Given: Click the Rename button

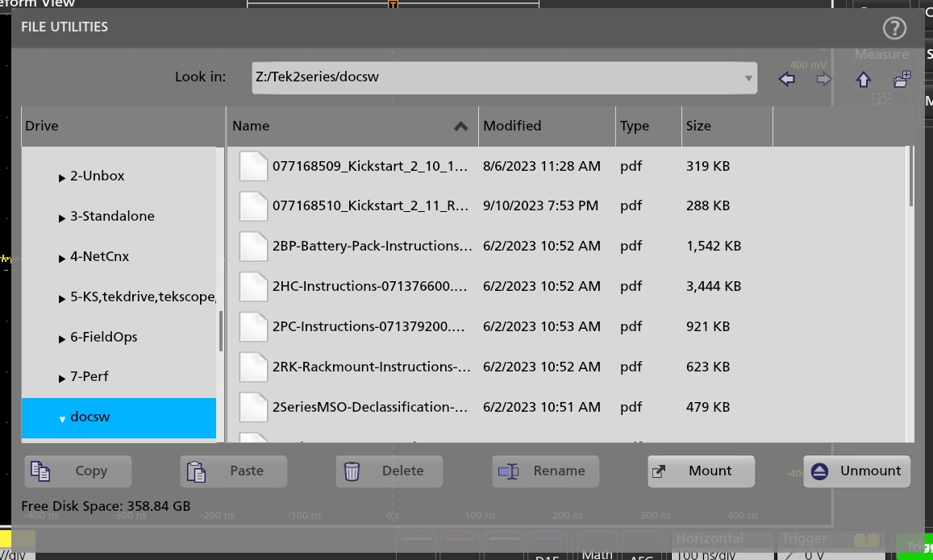Looking at the screenshot, I should (546, 471).
